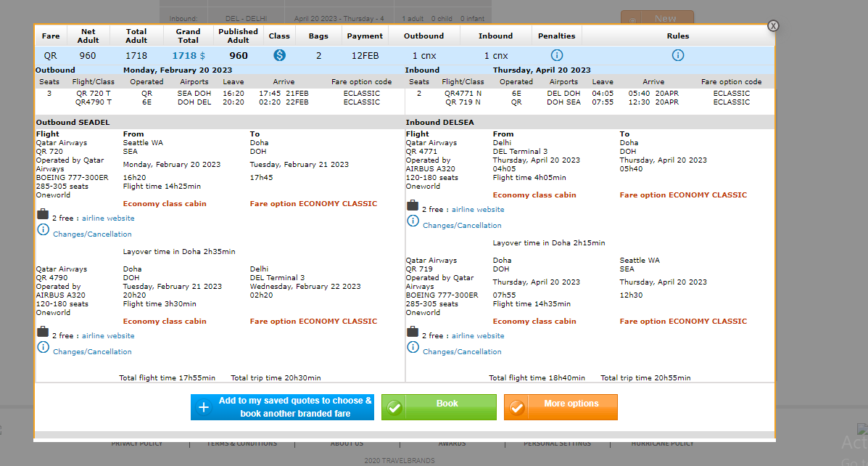Click info icon beside QR 719 Changes/Cancellation

pyautogui.click(x=413, y=347)
